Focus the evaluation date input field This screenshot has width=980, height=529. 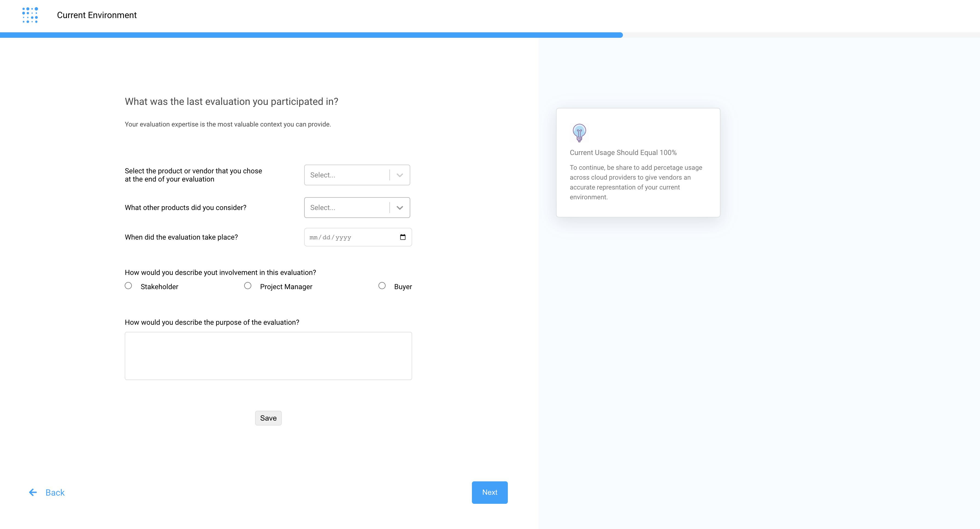(x=358, y=237)
